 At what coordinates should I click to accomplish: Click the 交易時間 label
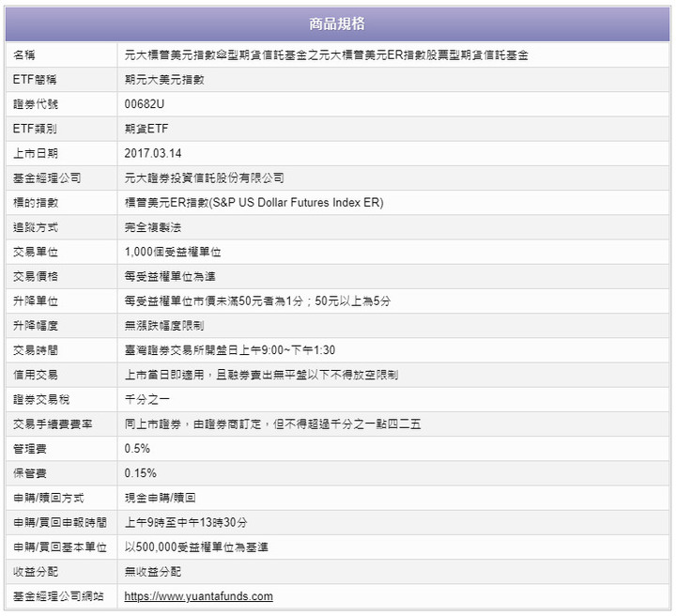[36, 350]
